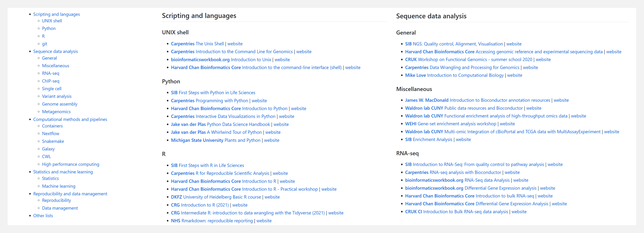644x233 pixels.
Task: Open Interactive Data Visualizations in Python link
Action: pyautogui.click(x=223, y=116)
